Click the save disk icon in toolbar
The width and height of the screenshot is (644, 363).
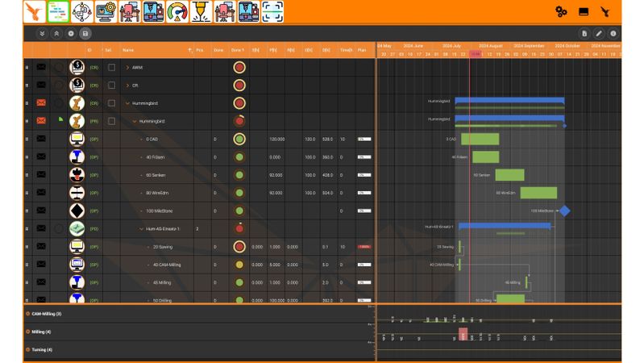[x=85, y=34]
